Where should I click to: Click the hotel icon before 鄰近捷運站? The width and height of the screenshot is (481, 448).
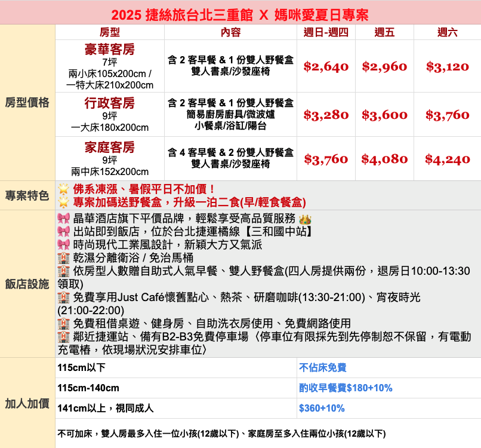pos(63,336)
